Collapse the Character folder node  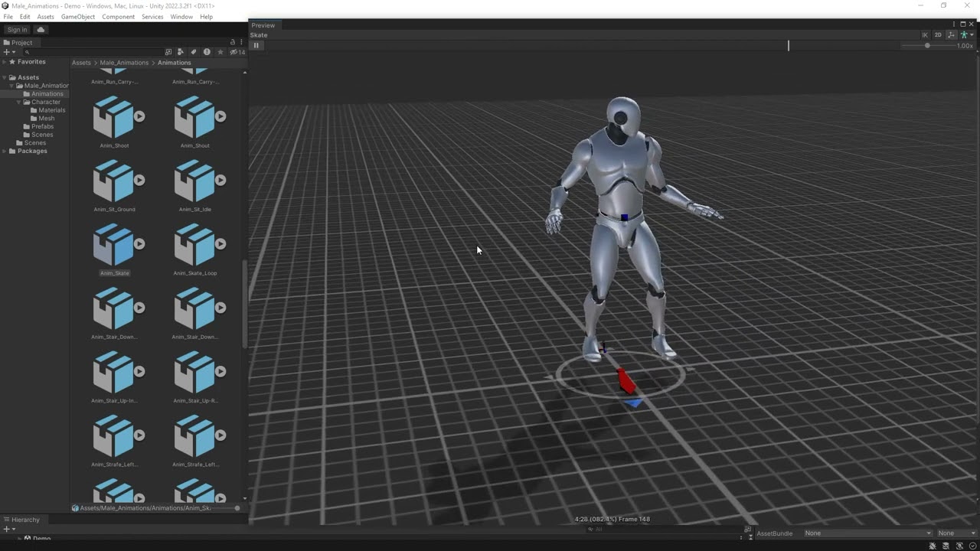pos(18,102)
